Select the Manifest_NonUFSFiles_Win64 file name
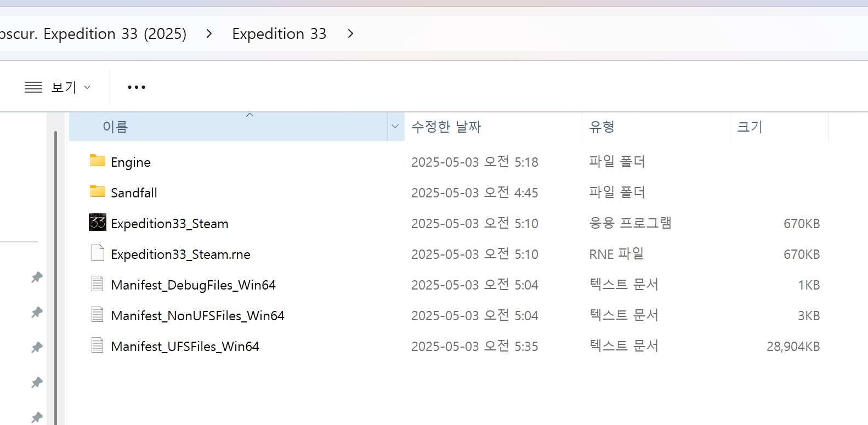The width and height of the screenshot is (868, 425). [x=197, y=316]
